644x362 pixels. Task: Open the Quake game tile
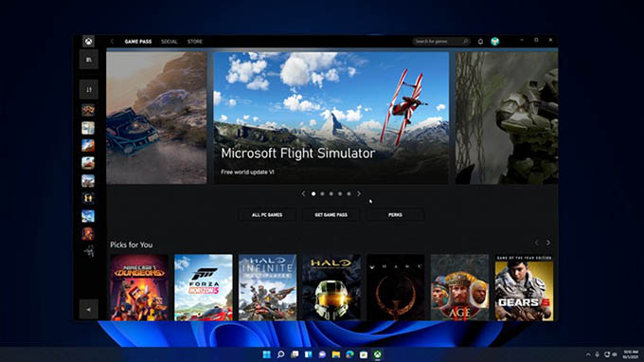coord(396,287)
